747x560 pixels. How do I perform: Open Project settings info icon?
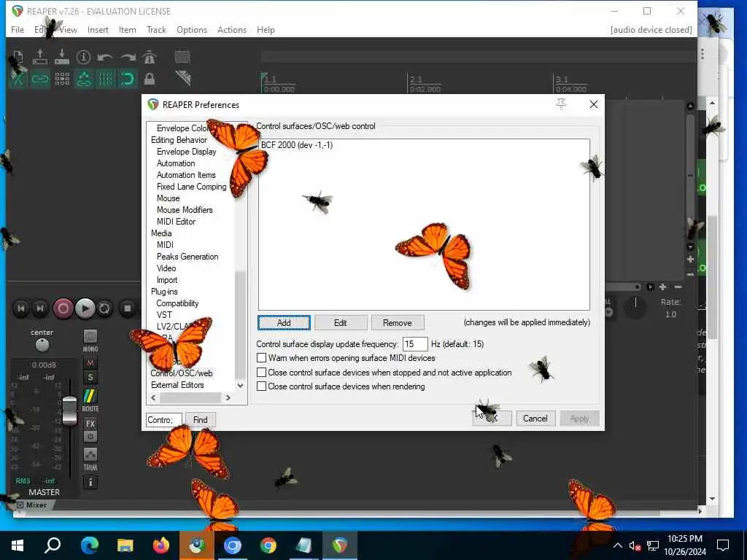click(x=83, y=57)
